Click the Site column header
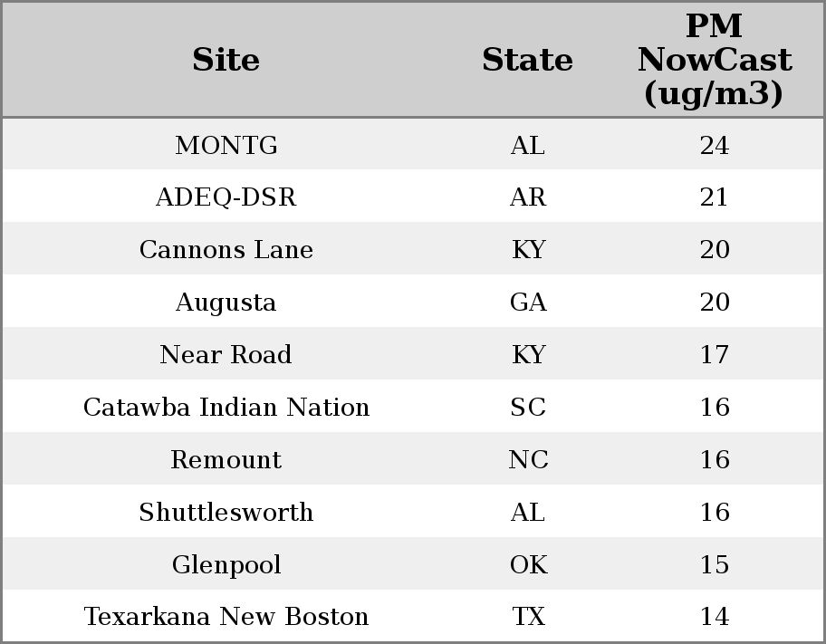The image size is (826, 644). [226, 61]
